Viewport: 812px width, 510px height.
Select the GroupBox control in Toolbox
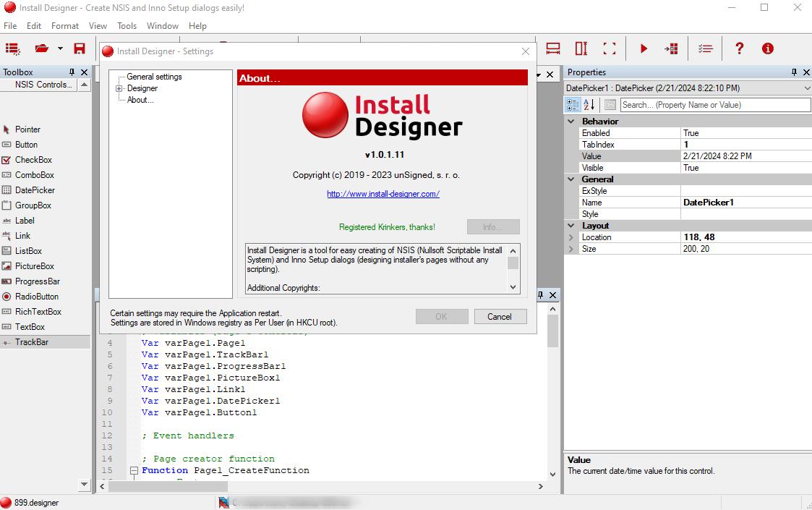point(33,205)
